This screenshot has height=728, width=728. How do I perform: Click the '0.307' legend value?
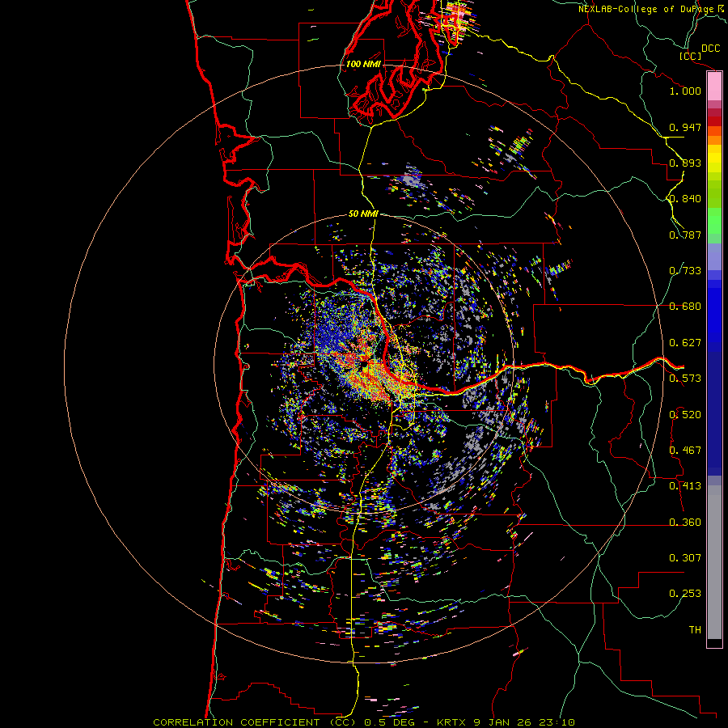click(x=685, y=558)
